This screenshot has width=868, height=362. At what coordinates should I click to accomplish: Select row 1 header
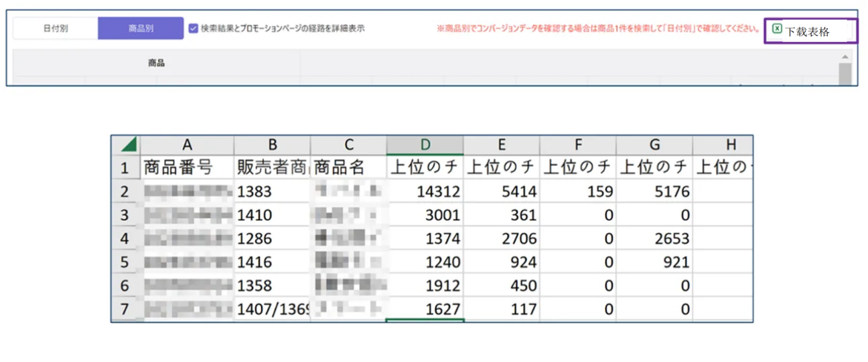[x=126, y=167]
